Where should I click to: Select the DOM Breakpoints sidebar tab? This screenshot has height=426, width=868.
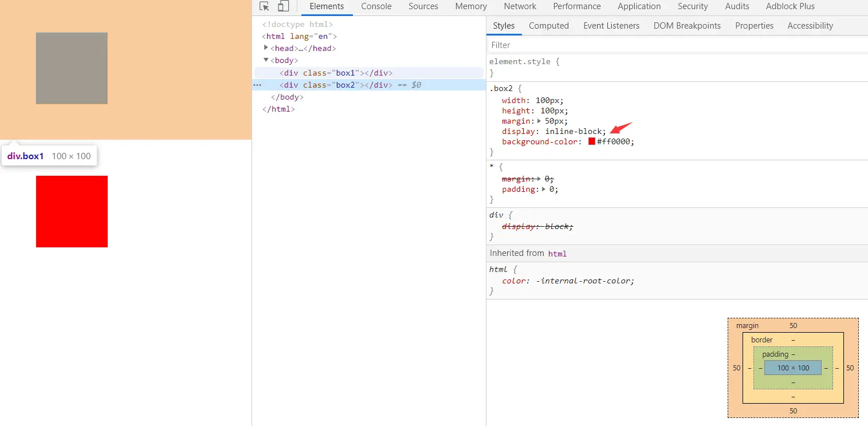tap(687, 26)
